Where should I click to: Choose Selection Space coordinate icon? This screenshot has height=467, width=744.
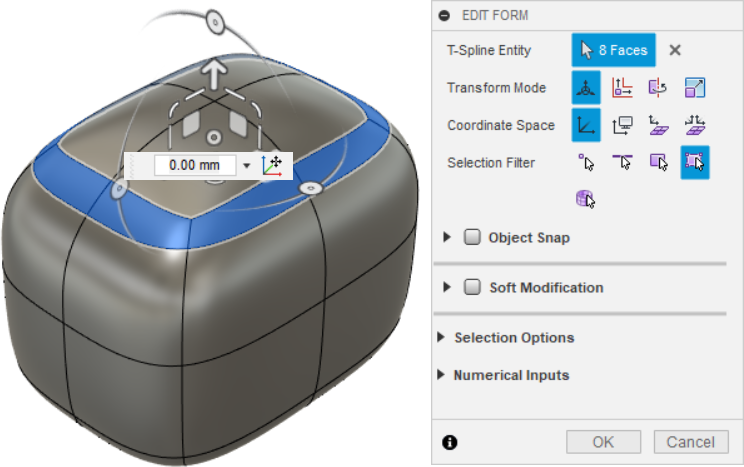point(658,125)
